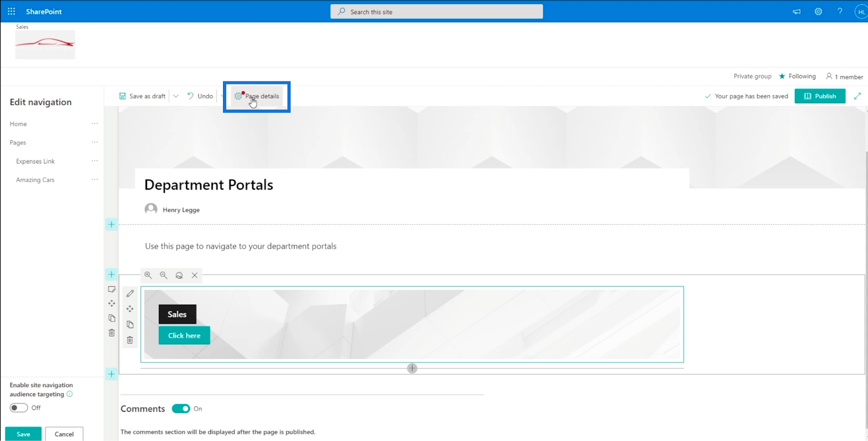This screenshot has width=868, height=441.
Task: Open the ellipsis menu for Expenses Link
Action: tap(95, 161)
